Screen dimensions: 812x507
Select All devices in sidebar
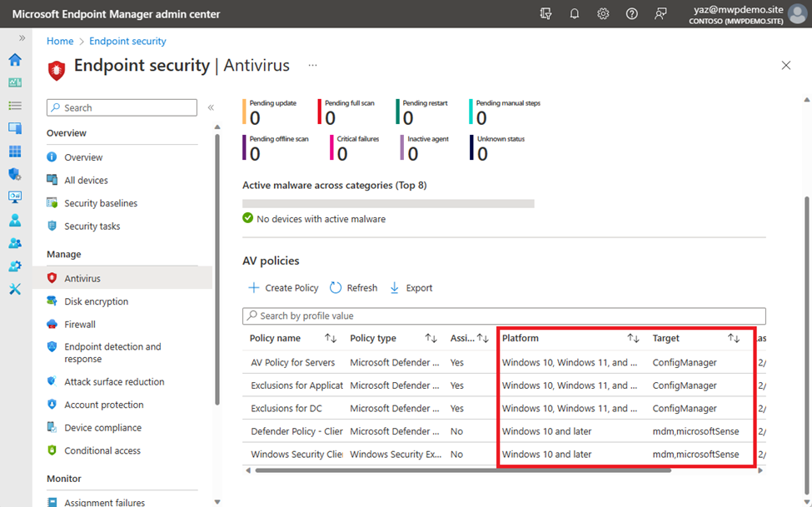pyautogui.click(x=86, y=180)
